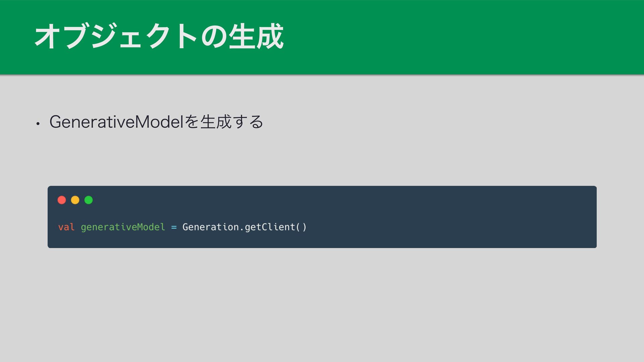The height and width of the screenshot is (362, 644).
Task: Click the Japanese text を生成する in the bullet
Action: (x=224, y=122)
